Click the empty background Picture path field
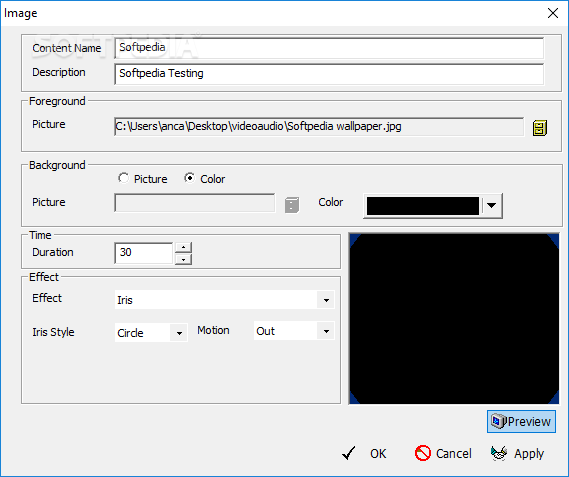569x477 pixels. (x=195, y=203)
